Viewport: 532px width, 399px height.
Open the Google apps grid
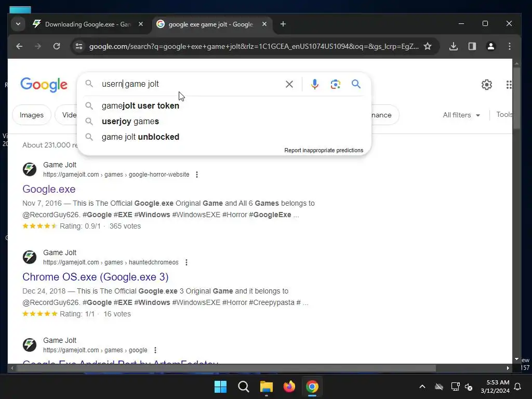[509, 85]
